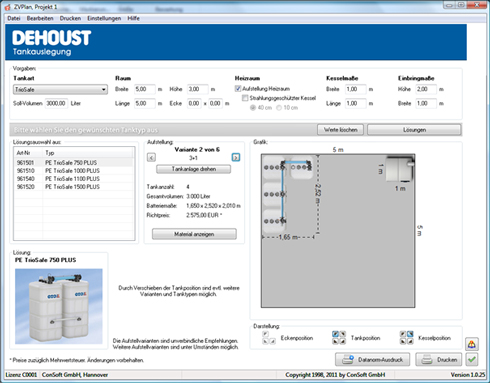Select bottom-right Kesselposition arrow icon
Screen dimensions: 490x383
tap(410, 341)
